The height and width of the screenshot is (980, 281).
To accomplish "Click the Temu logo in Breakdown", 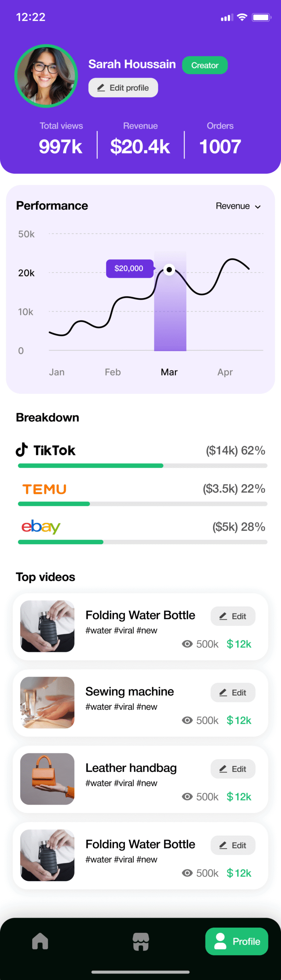I will coord(44,489).
